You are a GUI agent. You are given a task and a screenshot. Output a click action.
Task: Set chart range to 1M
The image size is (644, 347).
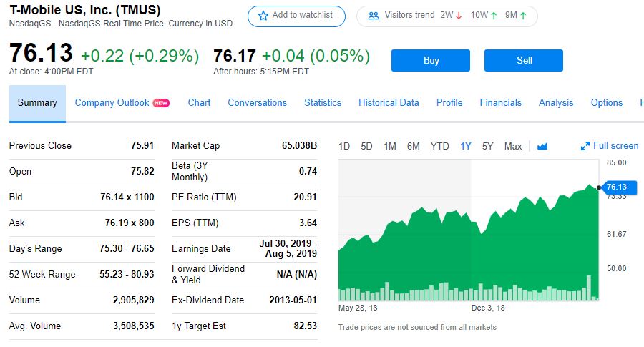(x=390, y=146)
